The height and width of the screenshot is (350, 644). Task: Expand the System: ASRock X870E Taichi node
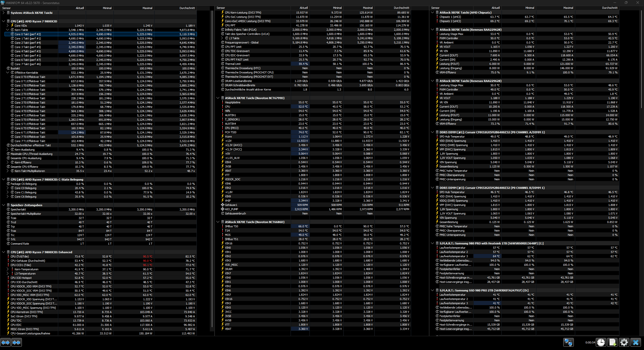[x=4, y=13]
